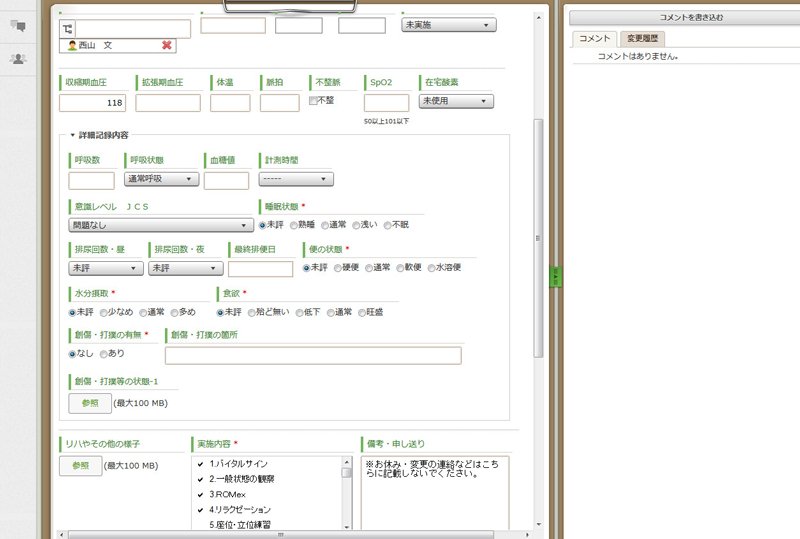Click the 創傷・打撲の箇所 text field
This screenshot has width=800, height=539.
click(313, 355)
